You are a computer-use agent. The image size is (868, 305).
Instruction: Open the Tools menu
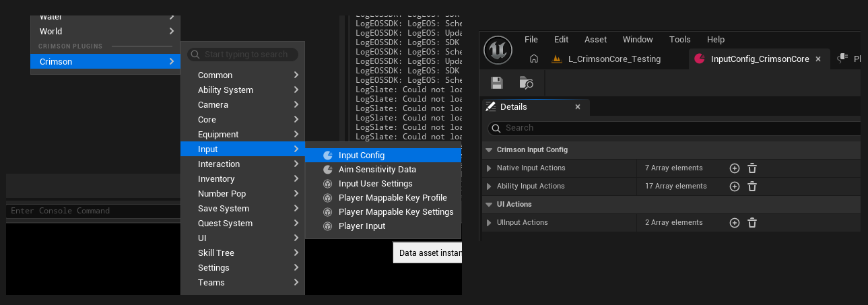click(x=680, y=40)
